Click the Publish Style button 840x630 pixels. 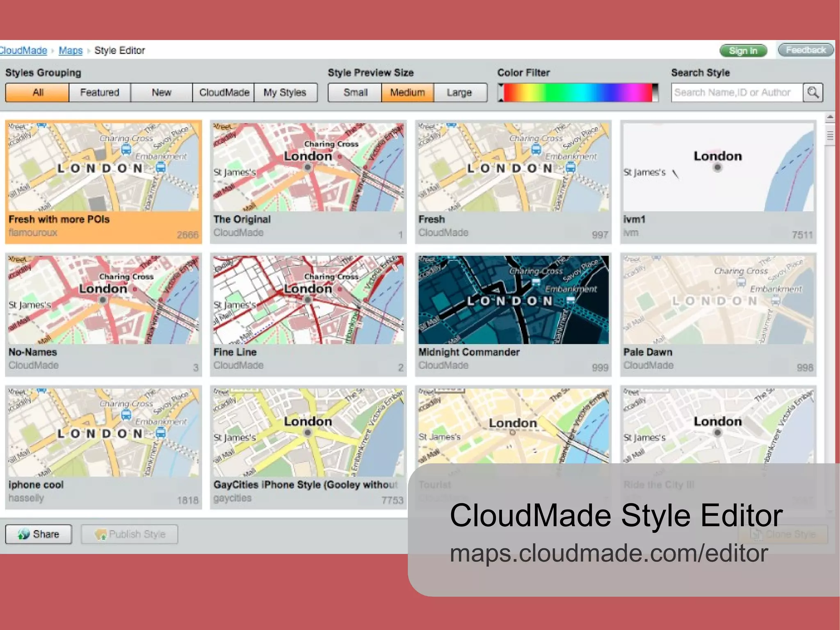[x=130, y=534]
